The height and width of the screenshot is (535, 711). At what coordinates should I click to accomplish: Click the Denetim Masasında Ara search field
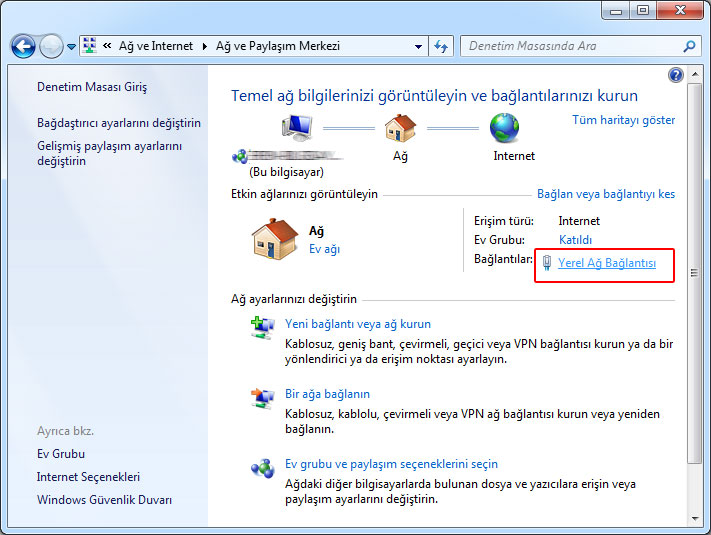coord(570,46)
